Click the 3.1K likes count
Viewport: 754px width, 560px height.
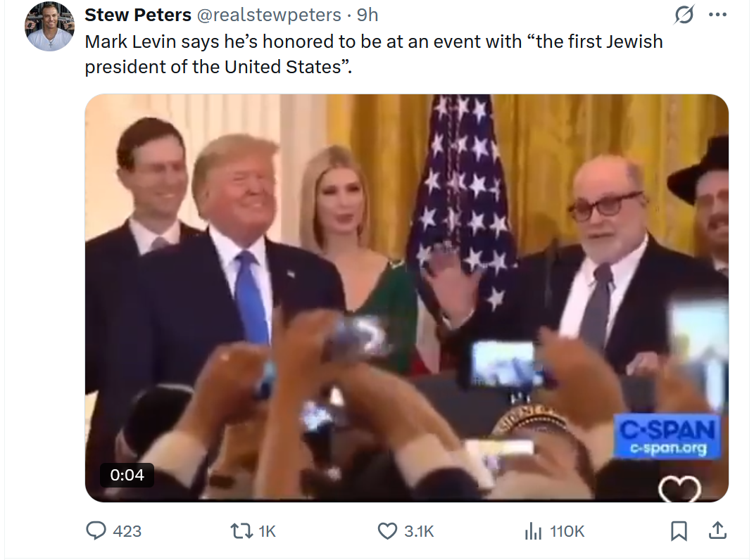[x=419, y=531]
